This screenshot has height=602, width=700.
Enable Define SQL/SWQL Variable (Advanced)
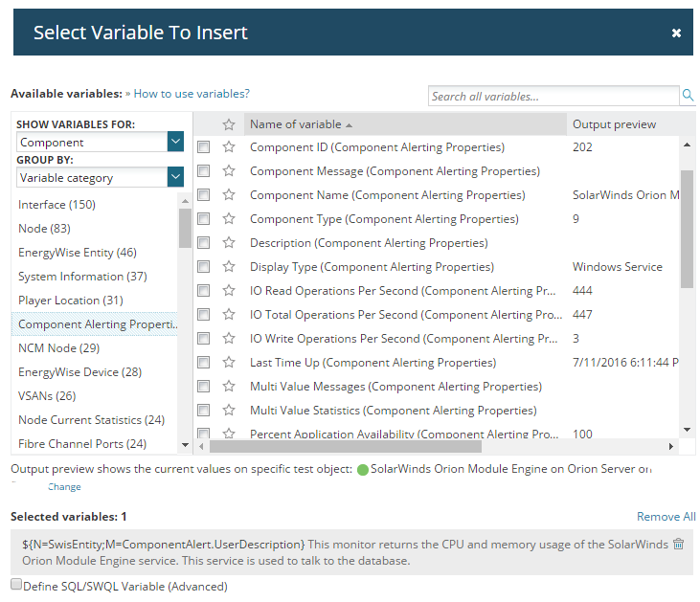15,584
